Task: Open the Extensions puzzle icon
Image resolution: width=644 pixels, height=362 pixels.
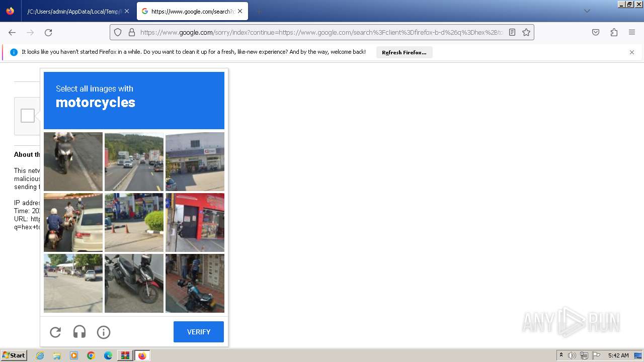Action: pos(614,32)
